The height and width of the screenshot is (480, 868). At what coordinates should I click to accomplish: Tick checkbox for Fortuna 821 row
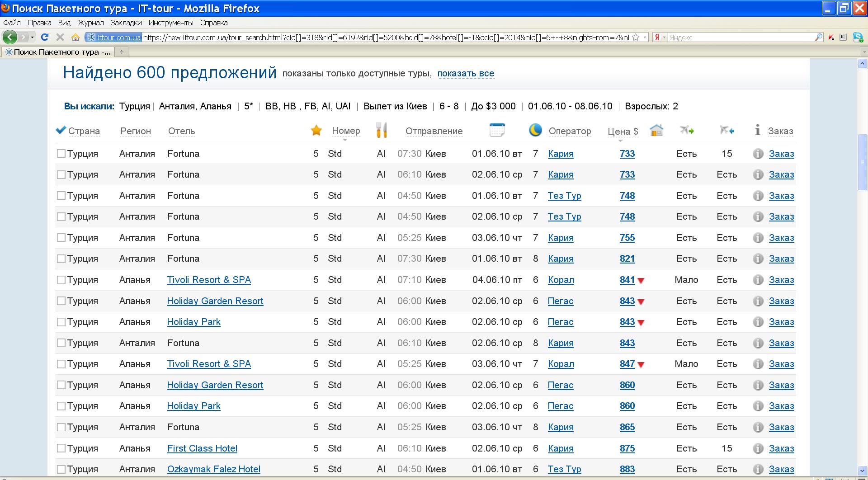coord(61,259)
